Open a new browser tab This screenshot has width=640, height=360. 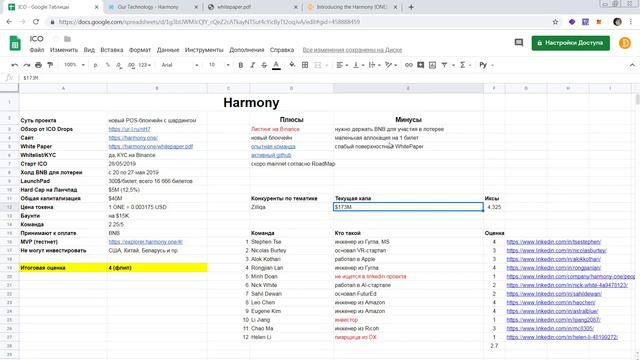click(x=411, y=7)
